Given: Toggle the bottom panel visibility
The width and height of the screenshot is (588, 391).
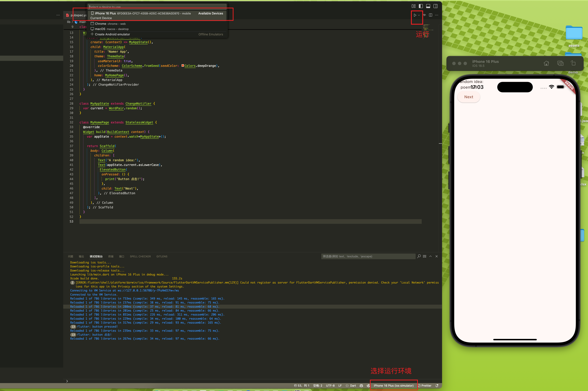Looking at the screenshot, I should click(x=428, y=6).
